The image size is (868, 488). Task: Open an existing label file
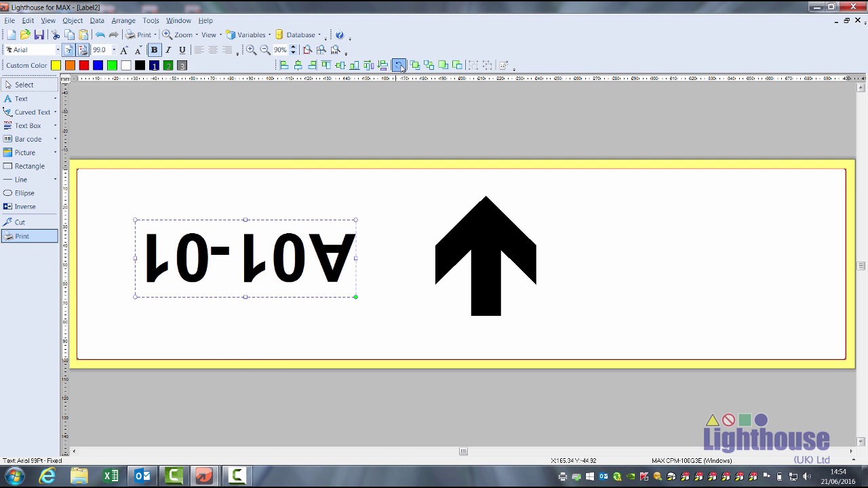pos(25,35)
